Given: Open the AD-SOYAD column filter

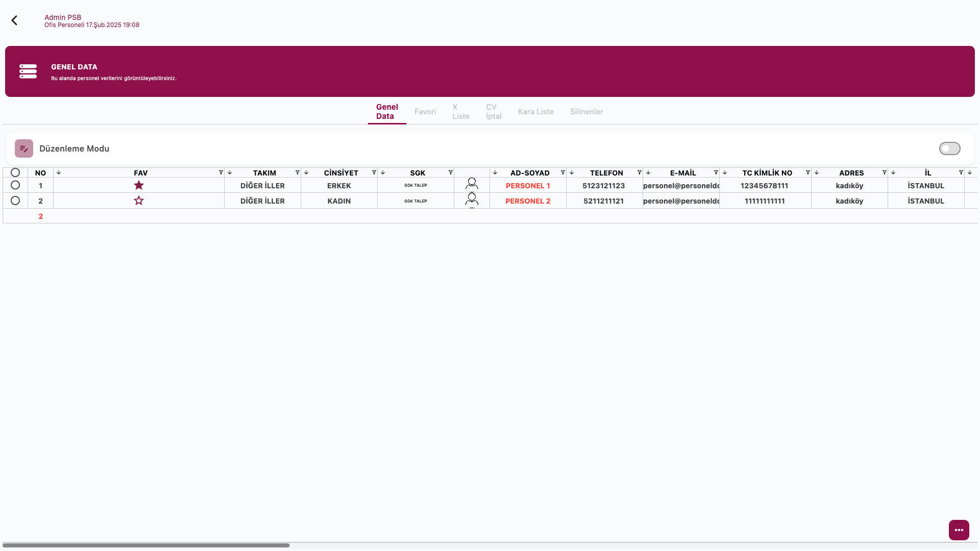Looking at the screenshot, I should click(562, 172).
